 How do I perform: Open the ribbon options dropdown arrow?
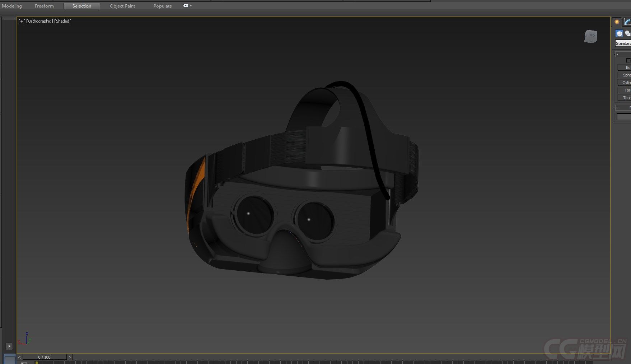(x=191, y=6)
